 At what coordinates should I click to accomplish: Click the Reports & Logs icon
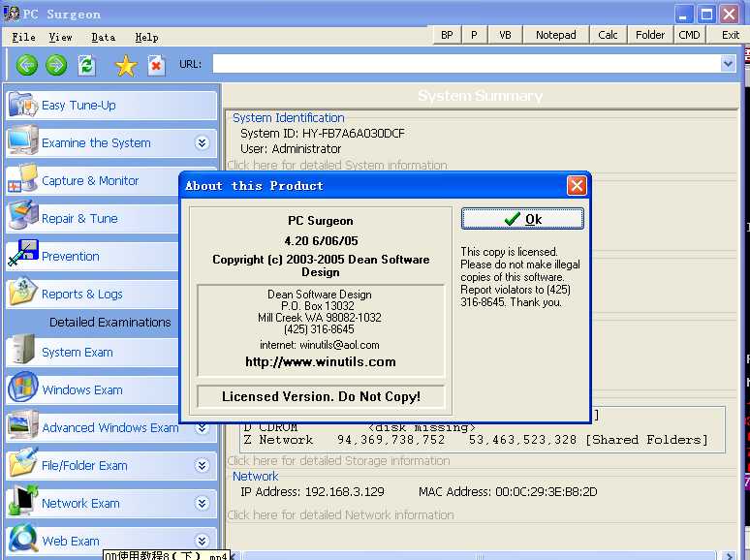[22, 294]
